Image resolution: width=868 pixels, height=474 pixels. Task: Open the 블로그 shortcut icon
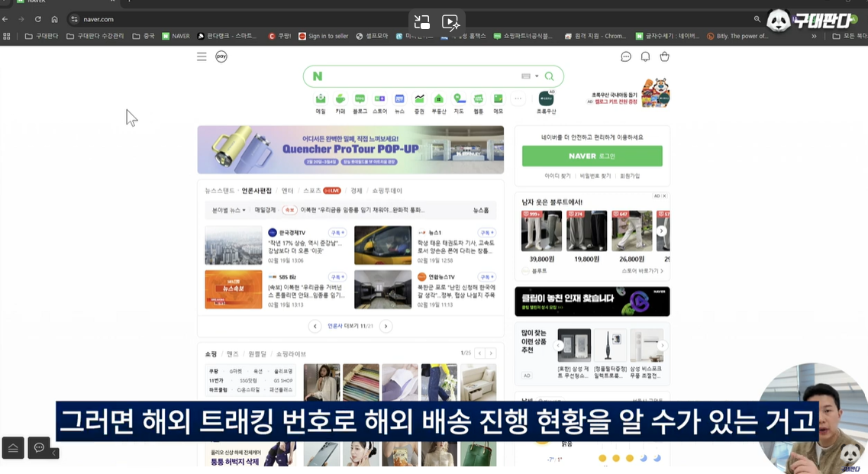pos(360,98)
